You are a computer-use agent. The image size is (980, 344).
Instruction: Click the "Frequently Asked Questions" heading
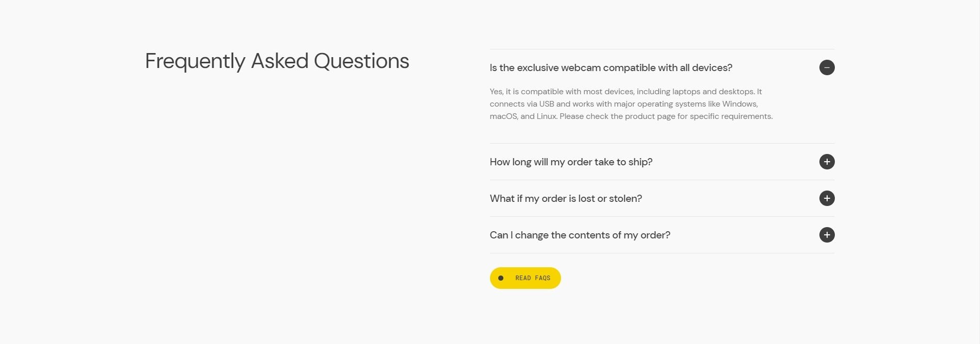click(x=277, y=61)
